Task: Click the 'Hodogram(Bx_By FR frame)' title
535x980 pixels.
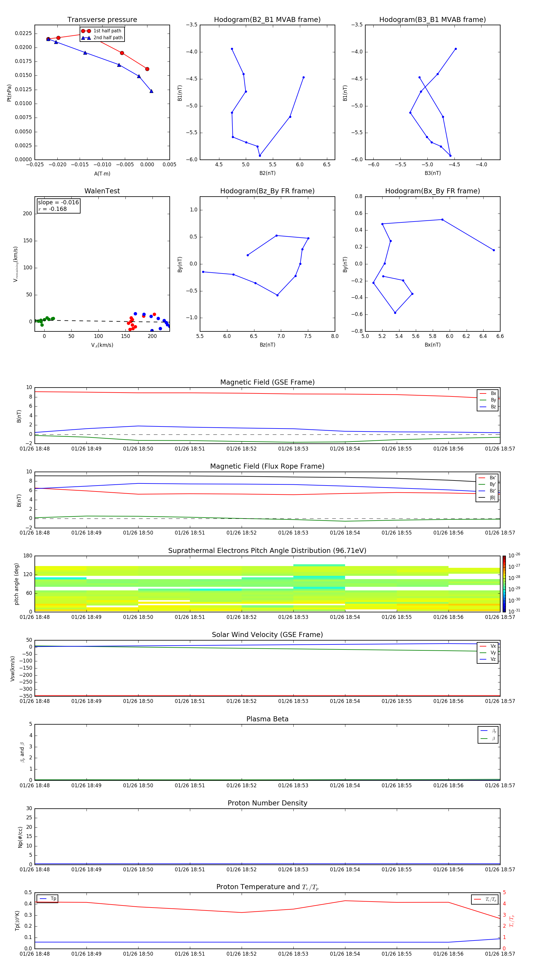Action: click(x=432, y=191)
